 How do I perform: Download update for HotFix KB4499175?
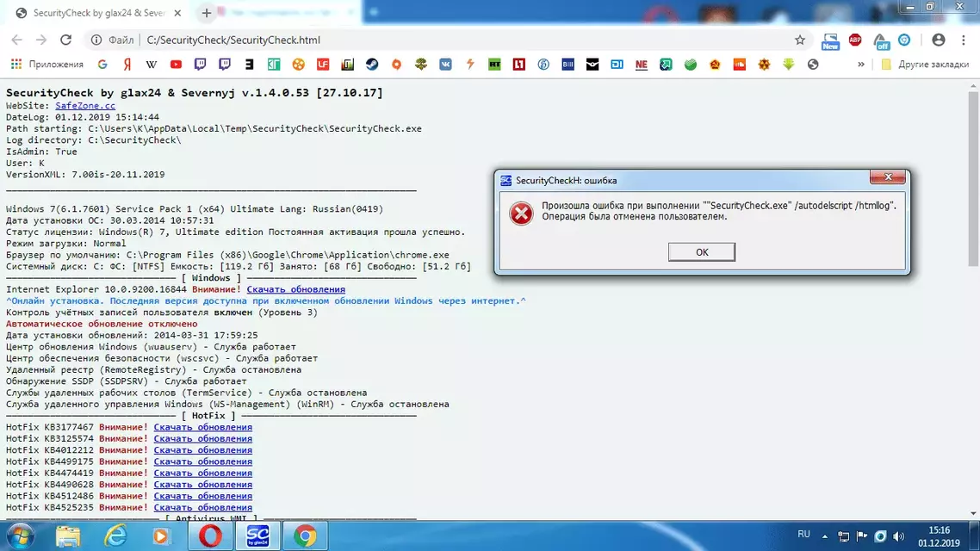203,461
